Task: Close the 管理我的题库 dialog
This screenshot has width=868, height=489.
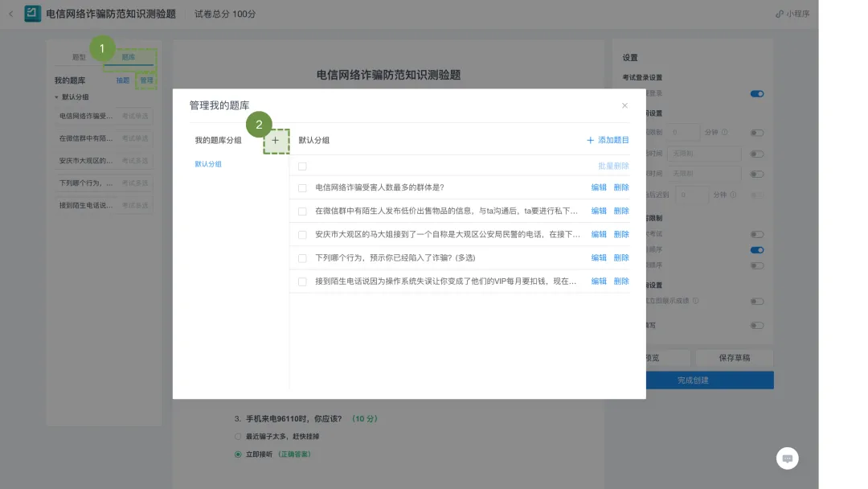Action: click(624, 105)
